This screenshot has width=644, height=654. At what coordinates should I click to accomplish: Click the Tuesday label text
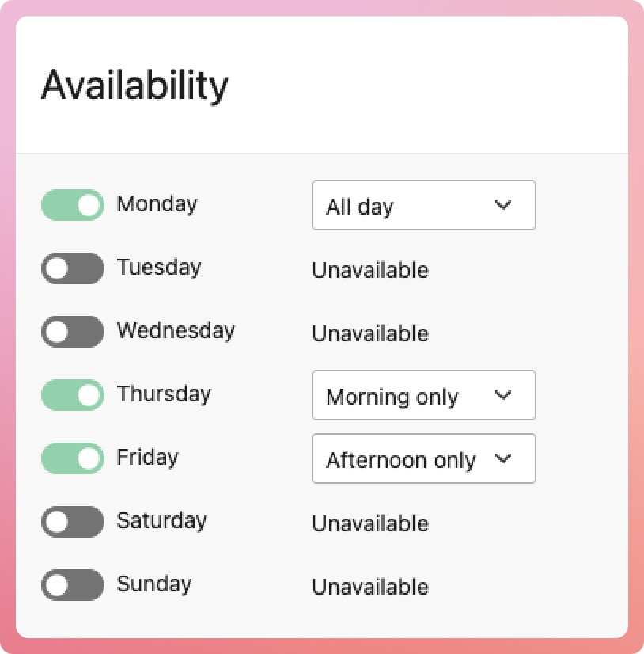(x=159, y=268)
